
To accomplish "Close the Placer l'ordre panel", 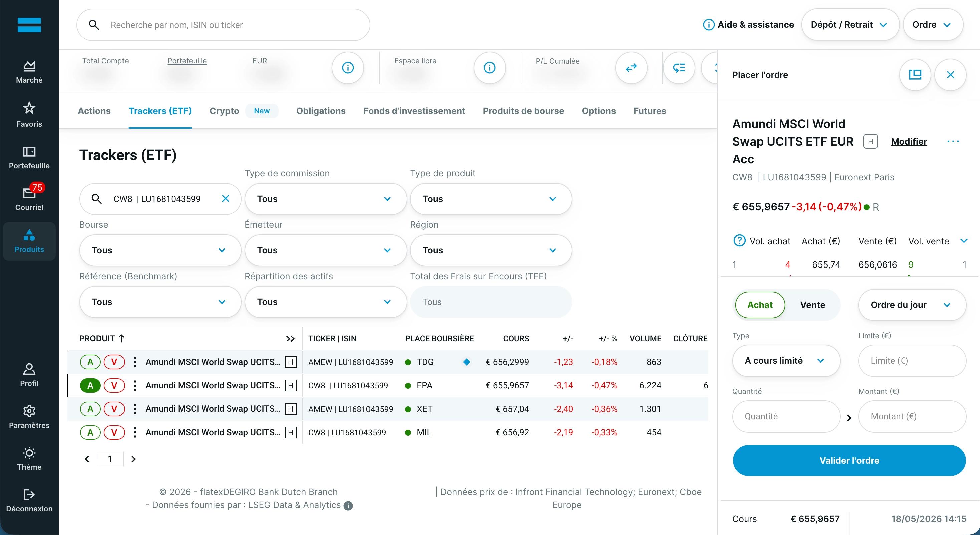I will (x=950, y=74).
